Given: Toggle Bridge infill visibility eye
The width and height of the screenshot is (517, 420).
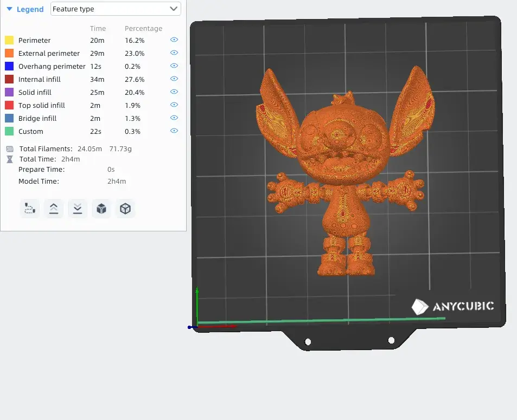Looking at the screenshot, I should pos(174,118).
